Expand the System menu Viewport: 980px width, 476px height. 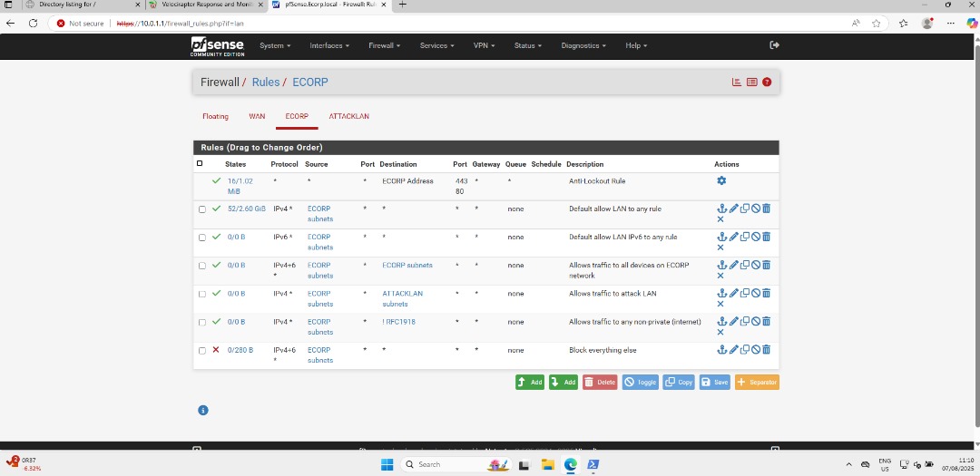[x=275, y=45]
